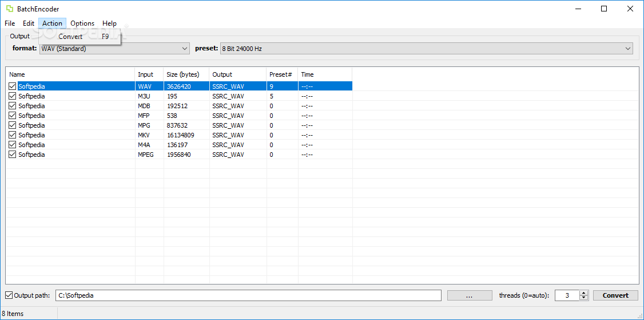Click the BatchEncoder app icon in title bar
The width and height of the screenshot is (644, 320).
point(9,9)
